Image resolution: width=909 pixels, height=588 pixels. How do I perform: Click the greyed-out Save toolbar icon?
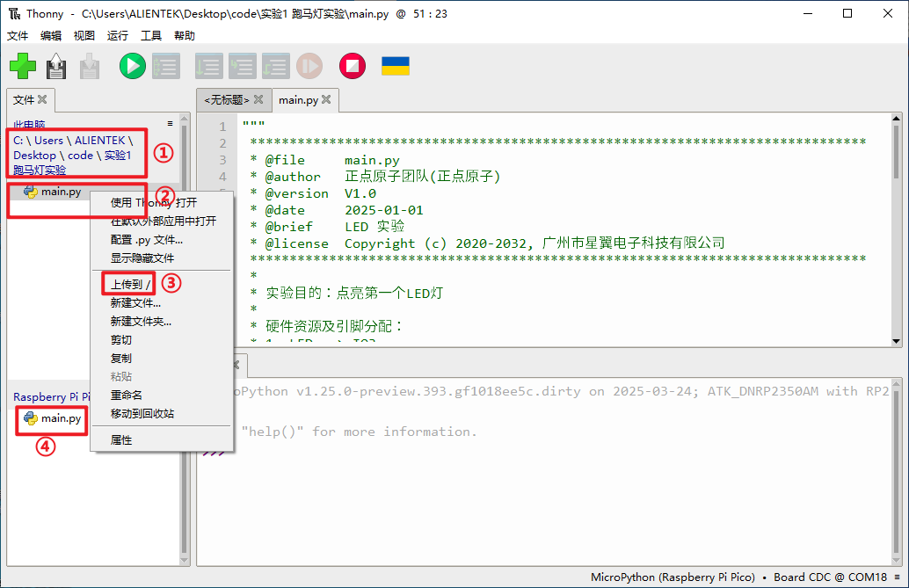click(90, 66)
